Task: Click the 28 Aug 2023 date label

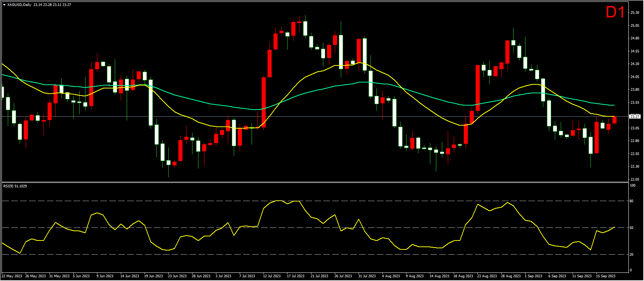Action: point(511,276)
